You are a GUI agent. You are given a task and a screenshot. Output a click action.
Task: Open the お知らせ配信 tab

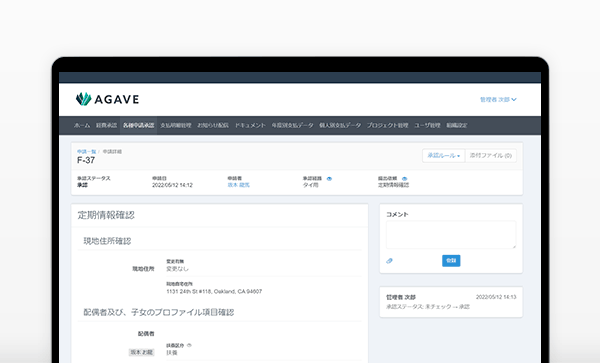pos(213,125)
